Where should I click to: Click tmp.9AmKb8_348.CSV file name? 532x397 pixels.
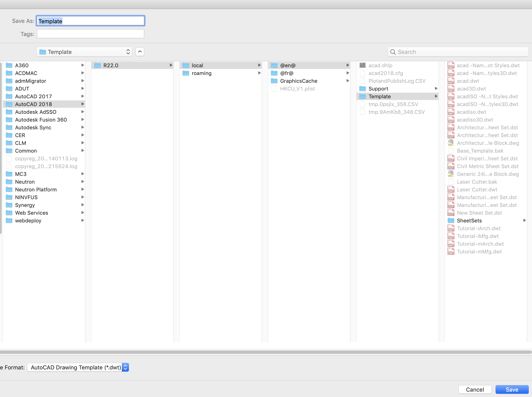[396, 112]
